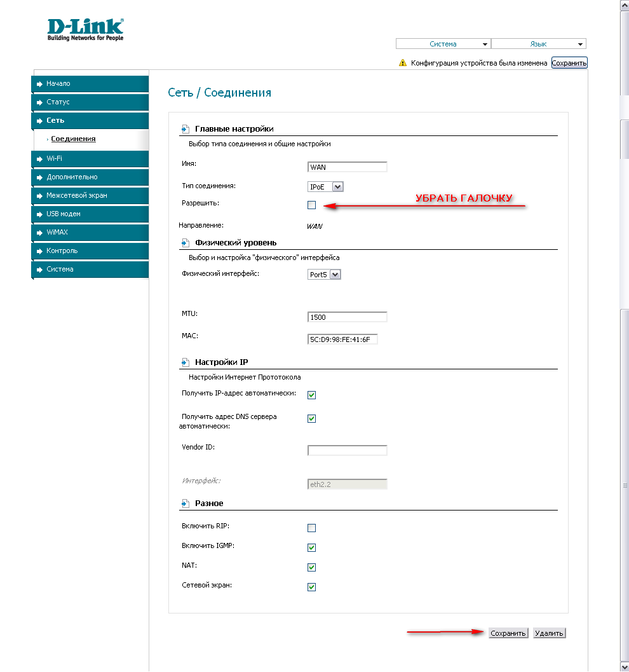Viewport: 629px width, 672px height.
Task: Click section icon beside Главные настройки
Action: (186, 129)
